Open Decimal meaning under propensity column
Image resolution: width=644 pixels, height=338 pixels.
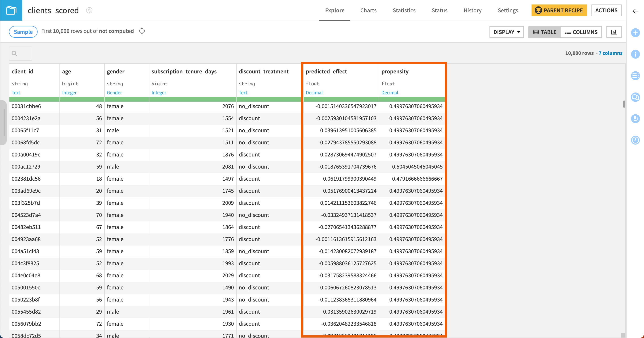(x=390, y=93)
